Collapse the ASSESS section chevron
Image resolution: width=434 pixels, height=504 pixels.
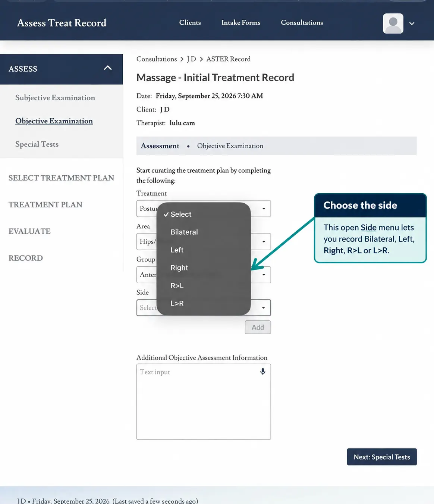(x=108, y=68)
